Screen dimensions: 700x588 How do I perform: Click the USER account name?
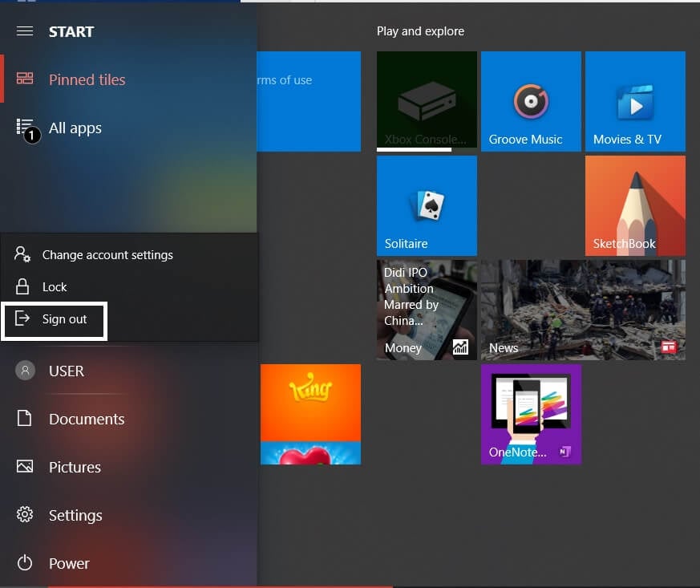pyautogui.click(x=67, y=371)
